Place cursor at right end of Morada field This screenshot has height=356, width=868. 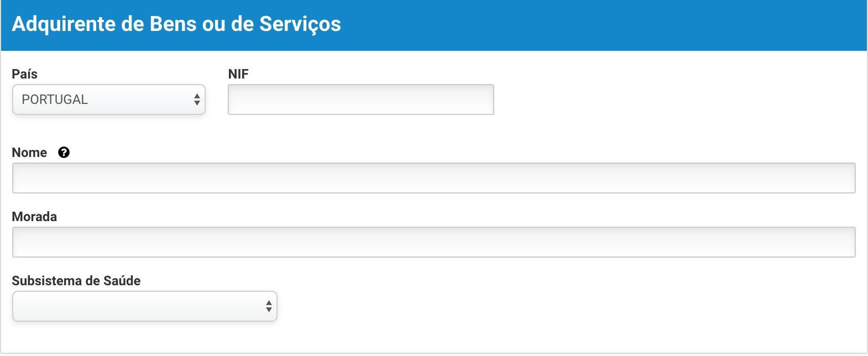tap(846, 242)
